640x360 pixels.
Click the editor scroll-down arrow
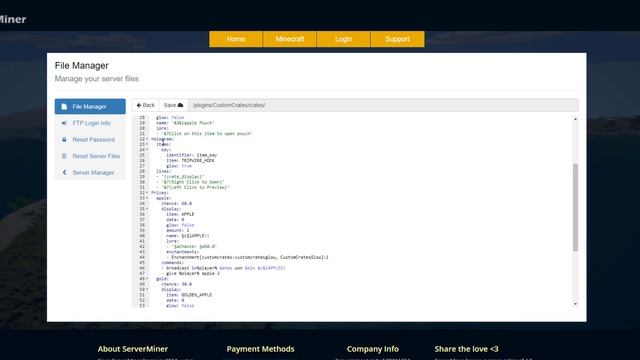tap(576, 304)
